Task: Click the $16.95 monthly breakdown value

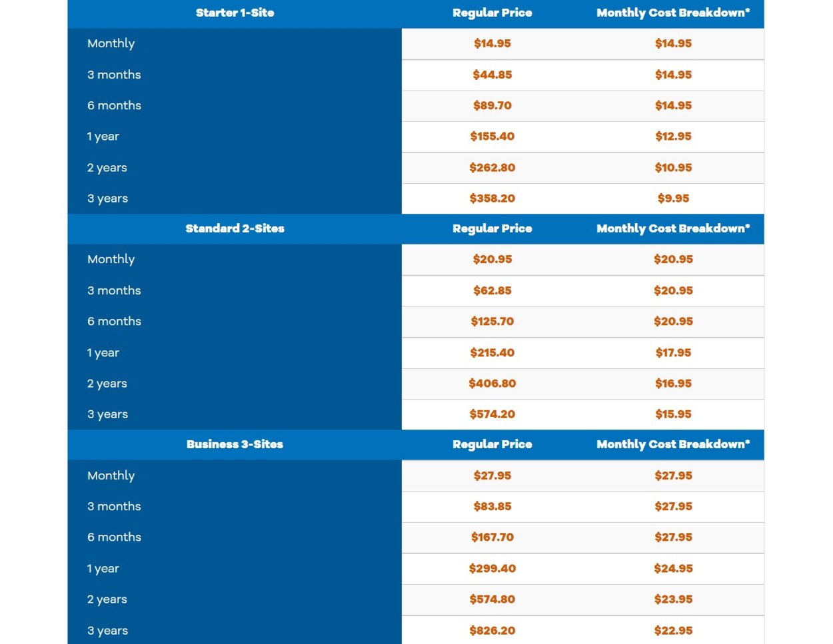Action: click(673, 384)
